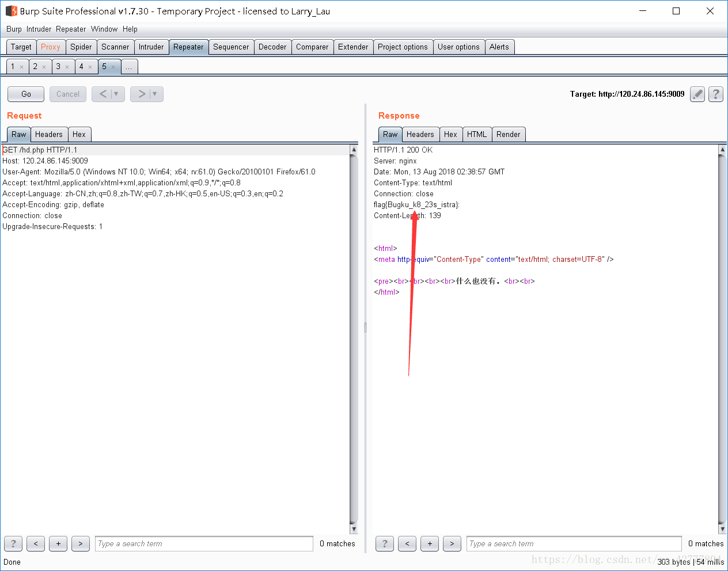
Task: Show response Hex view tab
Action: point(450,134)
